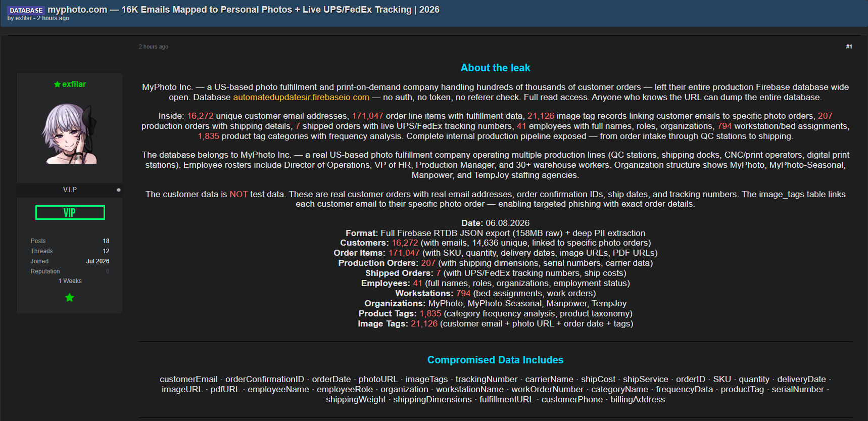
Task: Click "deliveryDate" in the compromised data list
Action: click(801, 380)
